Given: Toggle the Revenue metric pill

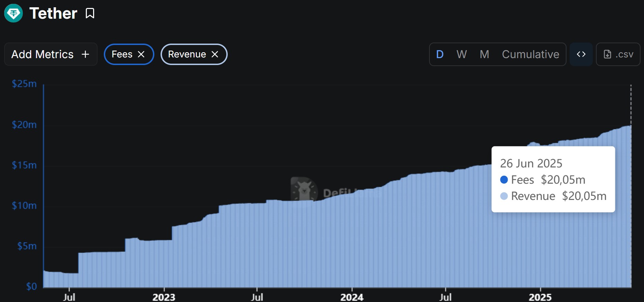Looking at the screenshot, I should [x=187, y=54].
